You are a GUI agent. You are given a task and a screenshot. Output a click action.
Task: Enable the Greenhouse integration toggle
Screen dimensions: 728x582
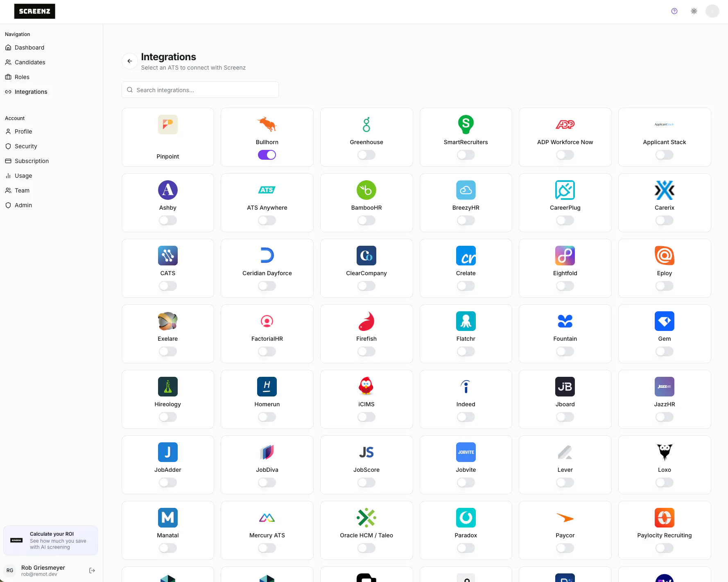pos(366,155)
